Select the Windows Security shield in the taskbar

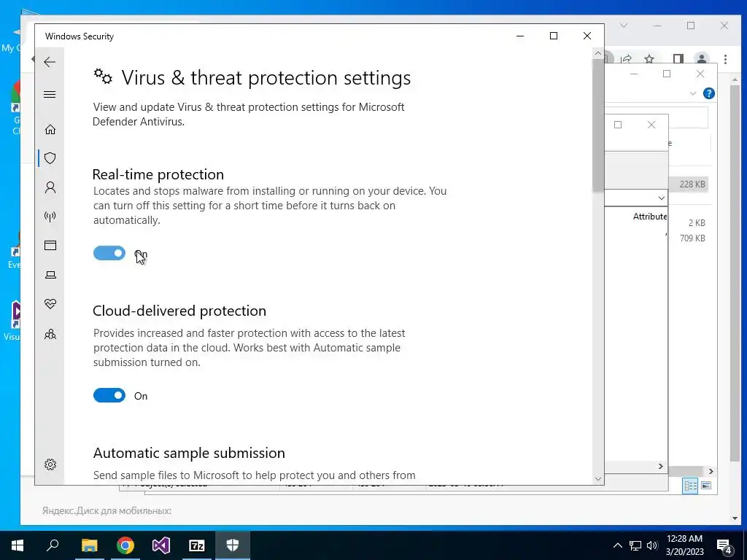[x=233, y=545]
